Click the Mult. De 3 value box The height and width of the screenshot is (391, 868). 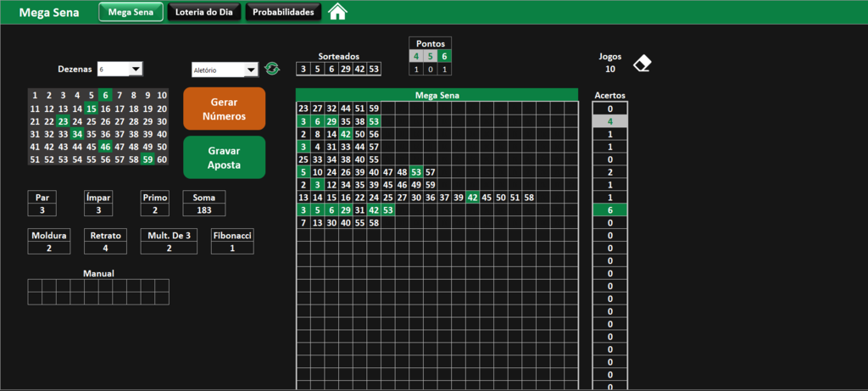pos(169,249)
